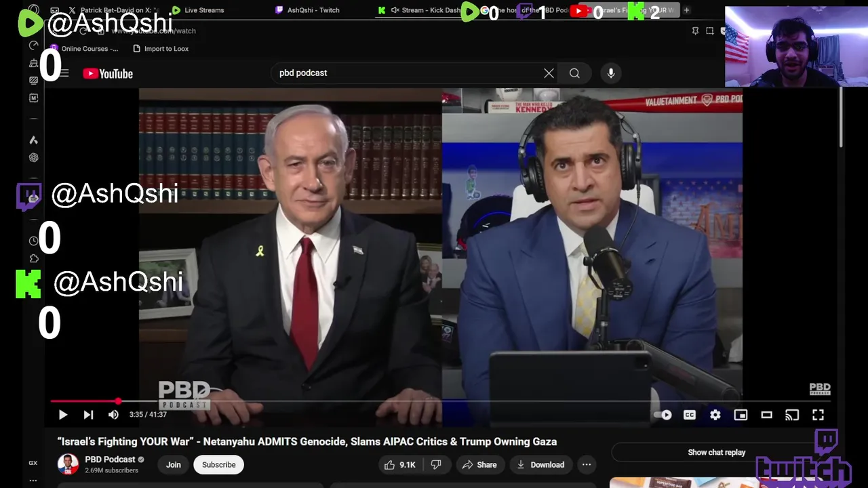The height and width of the screenshot is (488, 868).
Task: Click the snapshot icon in address bar
Action: pos(710,31)
